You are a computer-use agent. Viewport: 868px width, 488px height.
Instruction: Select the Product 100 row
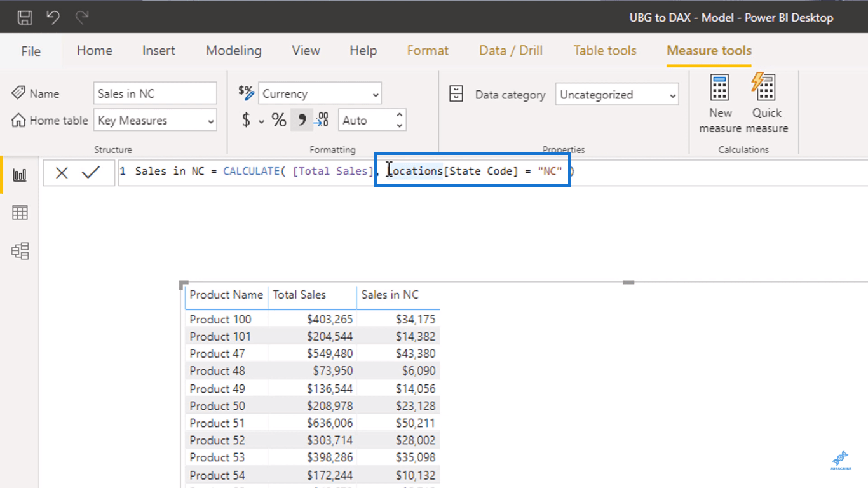coord(313,319)
